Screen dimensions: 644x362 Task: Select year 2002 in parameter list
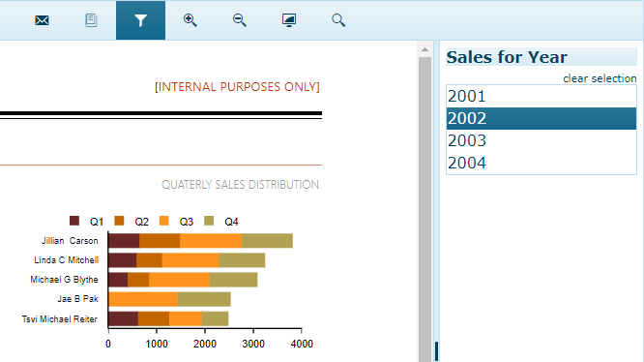542,119
